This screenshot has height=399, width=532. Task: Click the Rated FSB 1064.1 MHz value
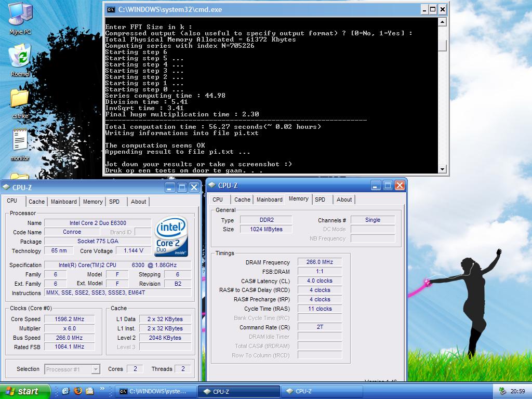(x=69, y=347)
